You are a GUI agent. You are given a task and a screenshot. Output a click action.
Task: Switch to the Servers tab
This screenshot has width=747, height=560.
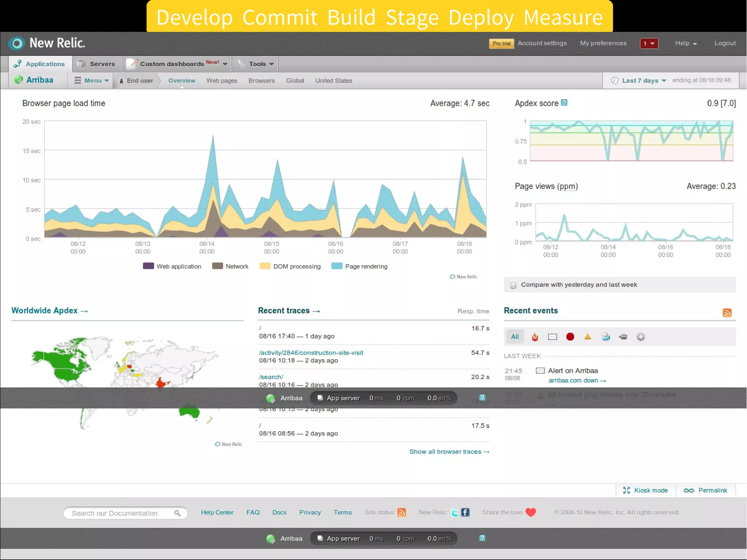(x=96, y=64)
